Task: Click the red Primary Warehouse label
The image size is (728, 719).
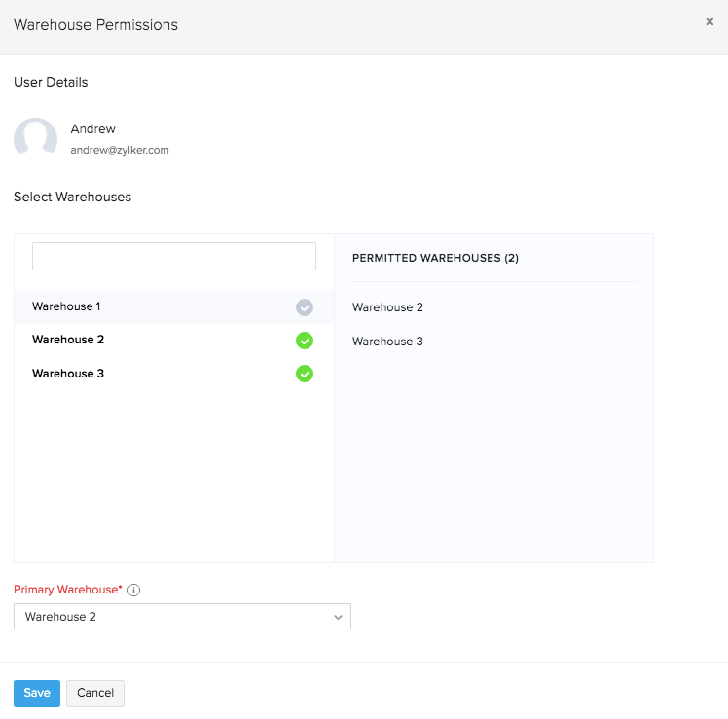Action: coord(68,590)
